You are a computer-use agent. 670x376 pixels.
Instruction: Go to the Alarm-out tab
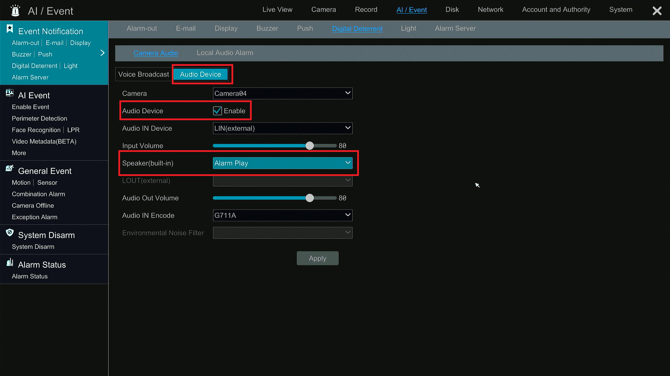click(x=142, y=29)
